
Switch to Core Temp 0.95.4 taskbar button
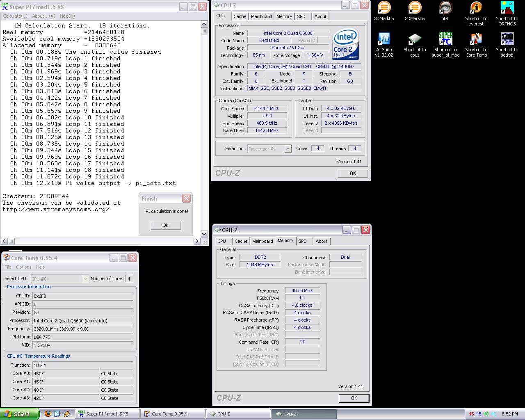[173, 414]
